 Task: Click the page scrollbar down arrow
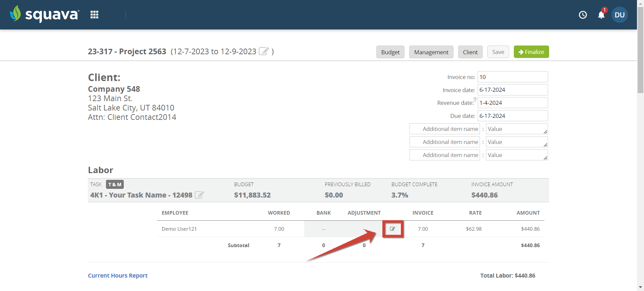641,287
